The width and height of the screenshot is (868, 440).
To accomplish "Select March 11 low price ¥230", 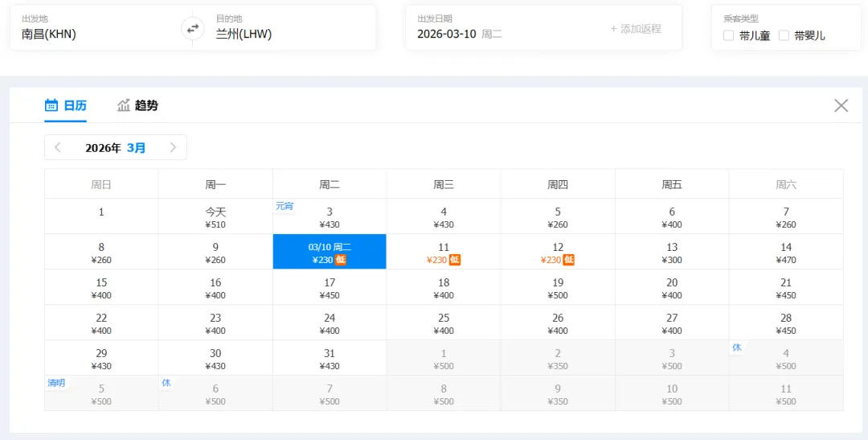I will click(444, 252).
